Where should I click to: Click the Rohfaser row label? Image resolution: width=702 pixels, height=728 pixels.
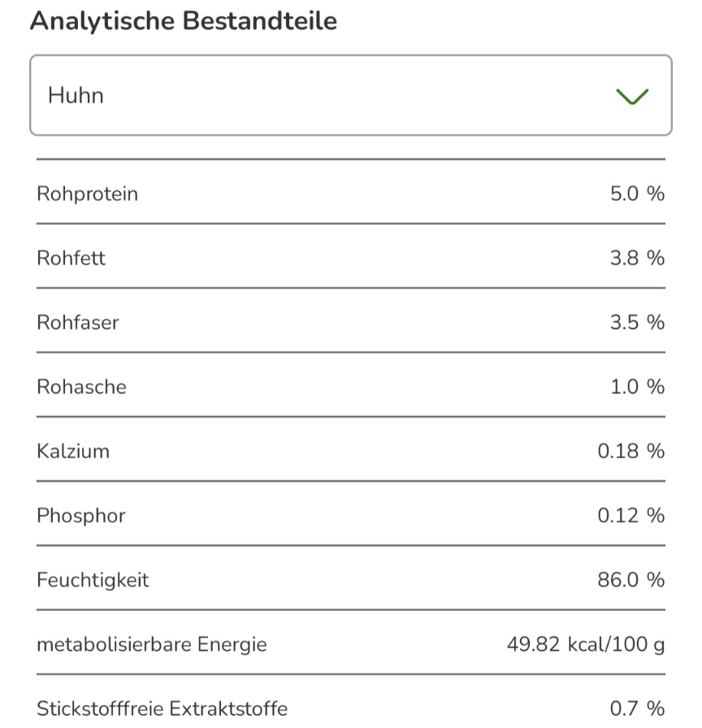[x=77, y=323]
